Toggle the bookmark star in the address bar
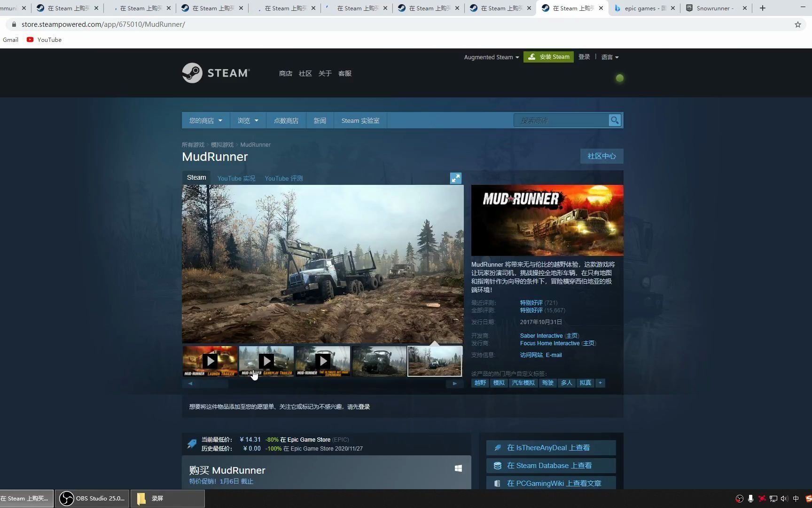The width and height of the screenshot is (812, 508). click(797, 24)
